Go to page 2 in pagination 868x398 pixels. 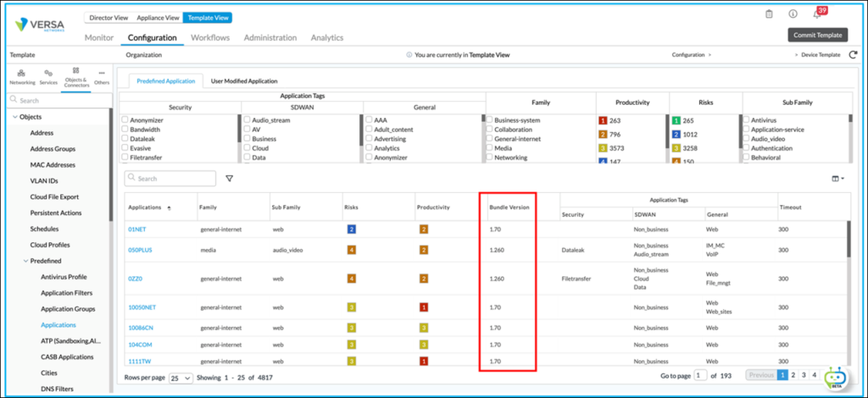793,375
